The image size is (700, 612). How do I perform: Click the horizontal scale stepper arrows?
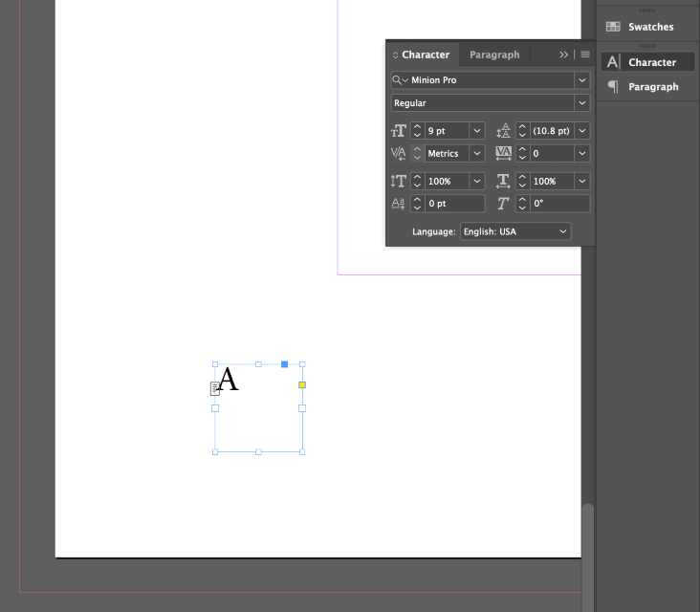pos(522,182)
